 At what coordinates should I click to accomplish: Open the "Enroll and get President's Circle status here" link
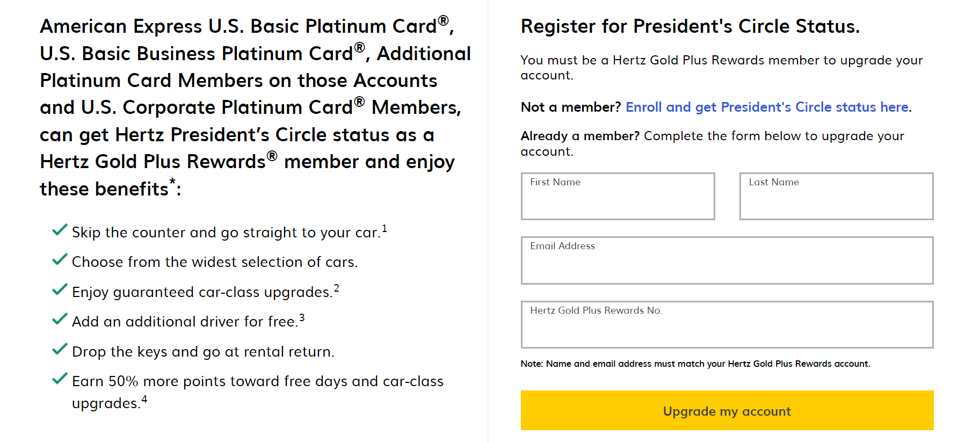tap(768, 107)
